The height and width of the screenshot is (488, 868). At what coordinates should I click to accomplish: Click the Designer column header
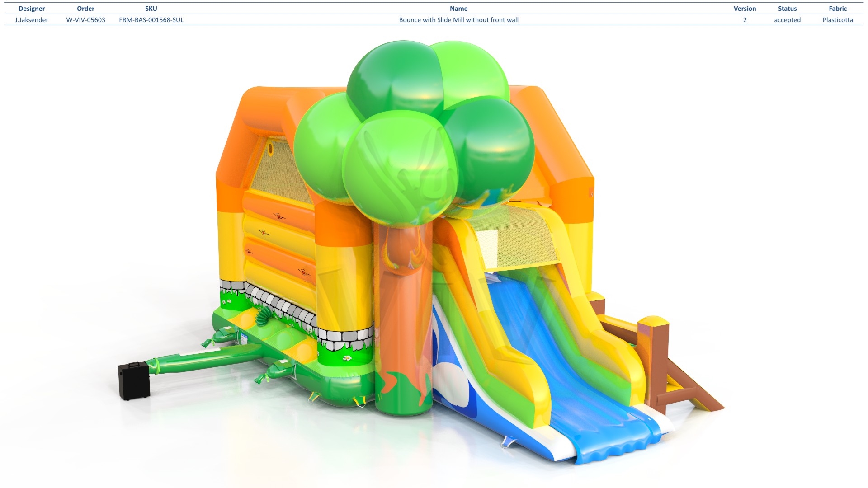(32, 9)
